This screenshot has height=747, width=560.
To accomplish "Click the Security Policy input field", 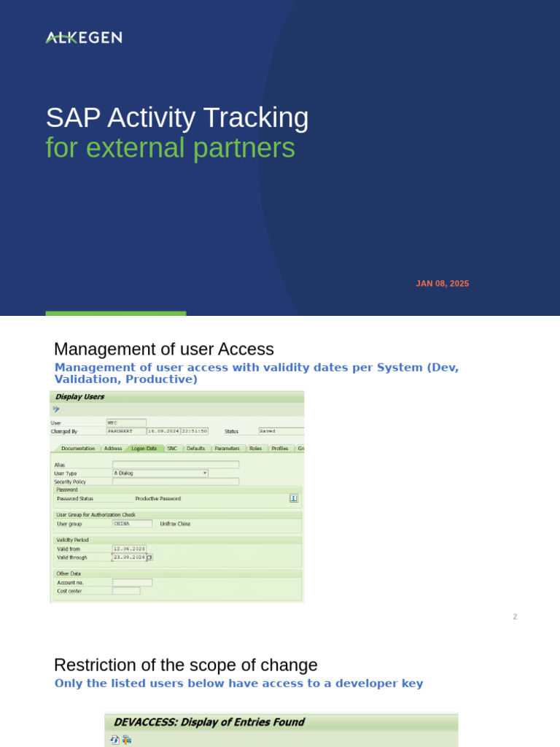I will 176,481.
